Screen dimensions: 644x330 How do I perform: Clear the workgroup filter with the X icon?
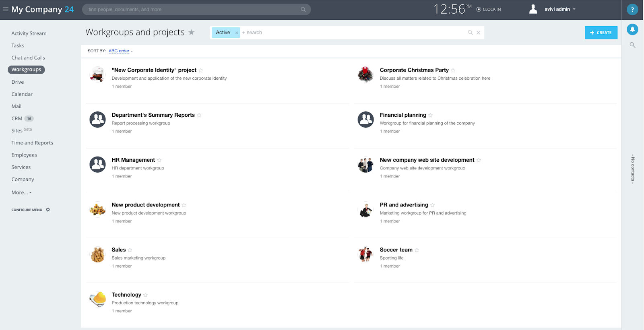pos(478,33)
